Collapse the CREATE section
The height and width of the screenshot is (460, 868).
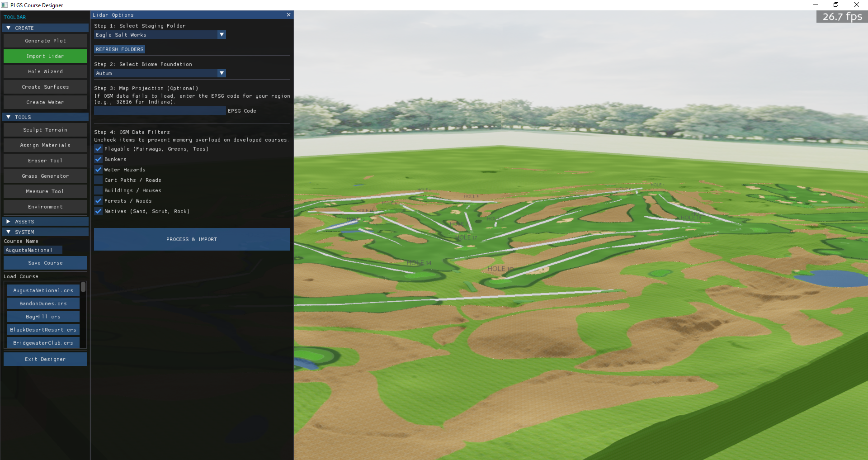click(x=45, y=28)
